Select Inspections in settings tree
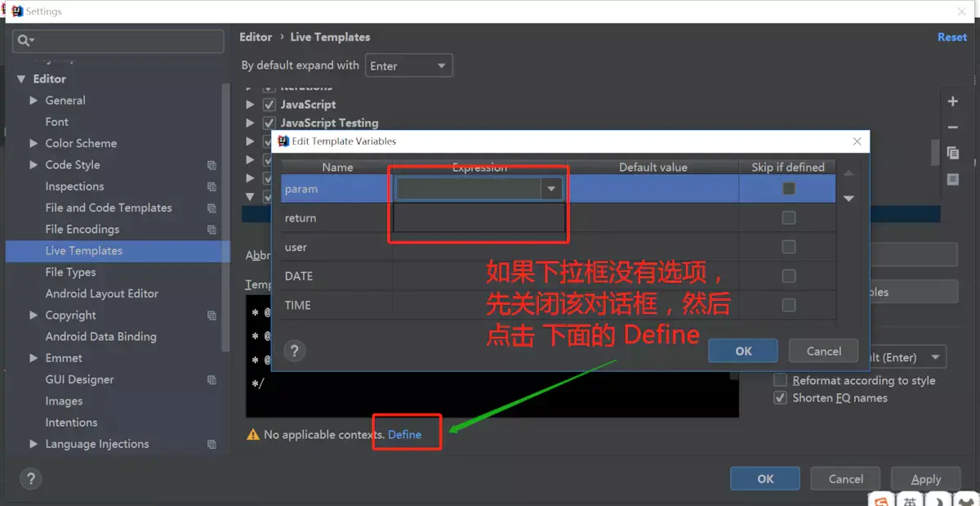 click(x=74, y=186)
